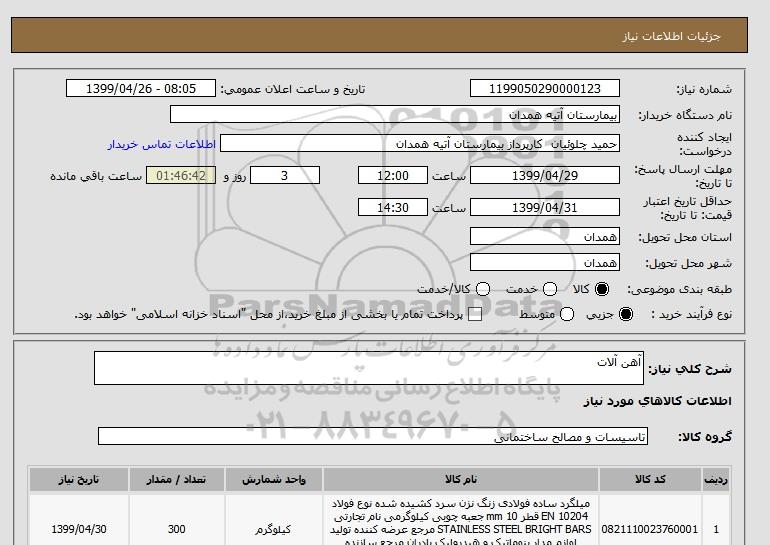
Task: Select the خدمت radio button
Action: [x=550, y=289]
